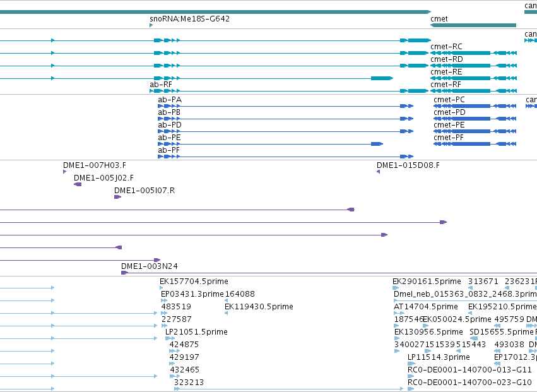Open the RC0-DE0001-140700-023-G10 label

[x=469, y=383]
